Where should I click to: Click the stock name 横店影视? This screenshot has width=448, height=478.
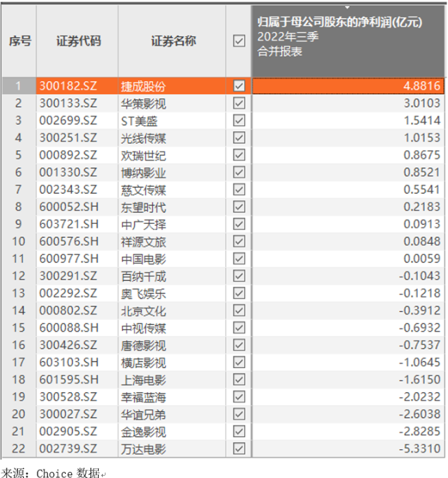(143, 363)
